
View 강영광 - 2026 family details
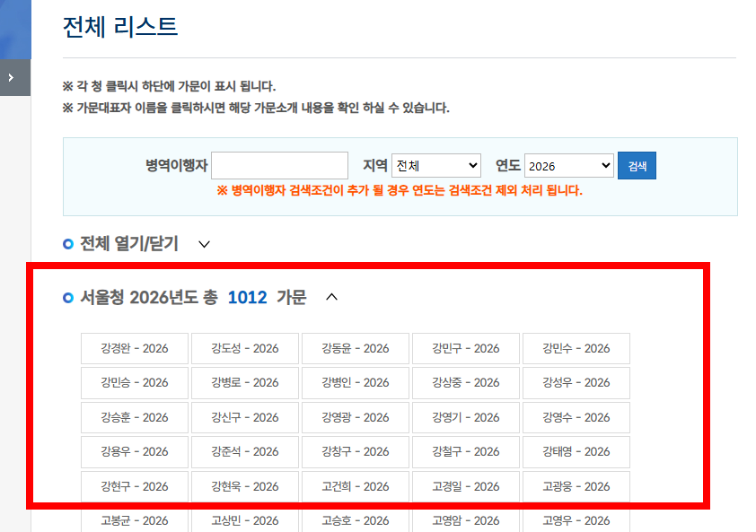coord(356,418)
